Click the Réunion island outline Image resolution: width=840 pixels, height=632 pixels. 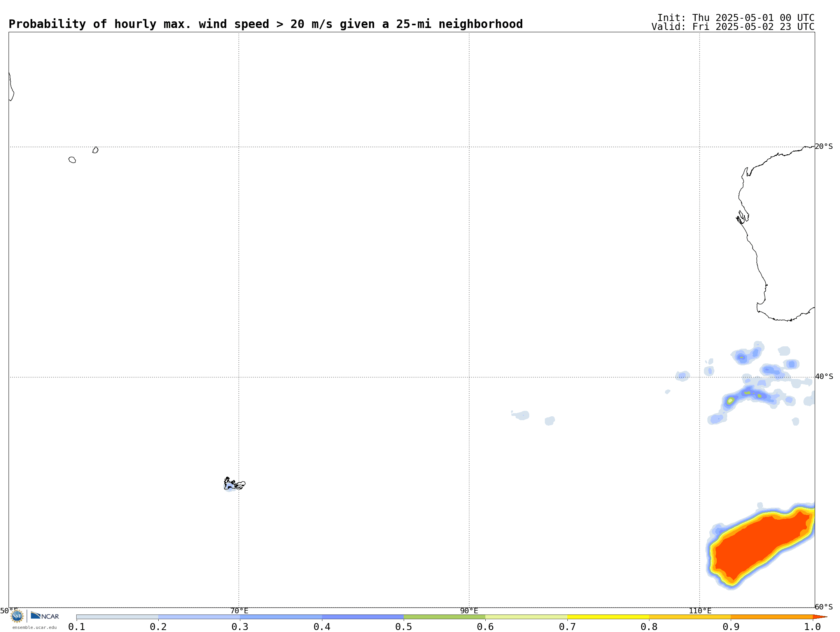click(72, 160)
